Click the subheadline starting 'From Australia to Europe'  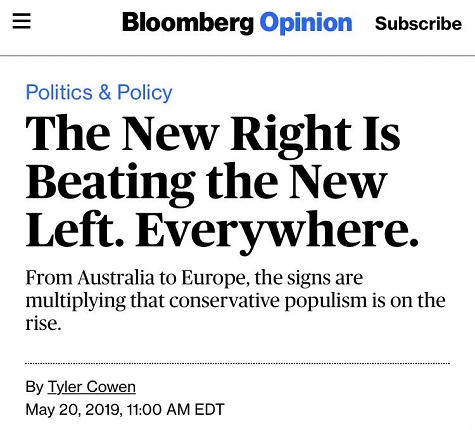235,300
